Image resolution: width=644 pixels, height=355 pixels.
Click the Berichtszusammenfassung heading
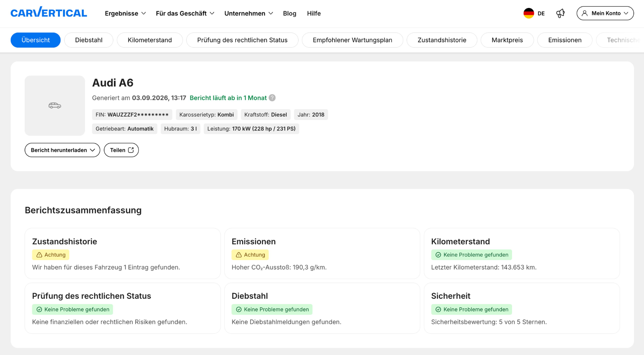(83, 210)
